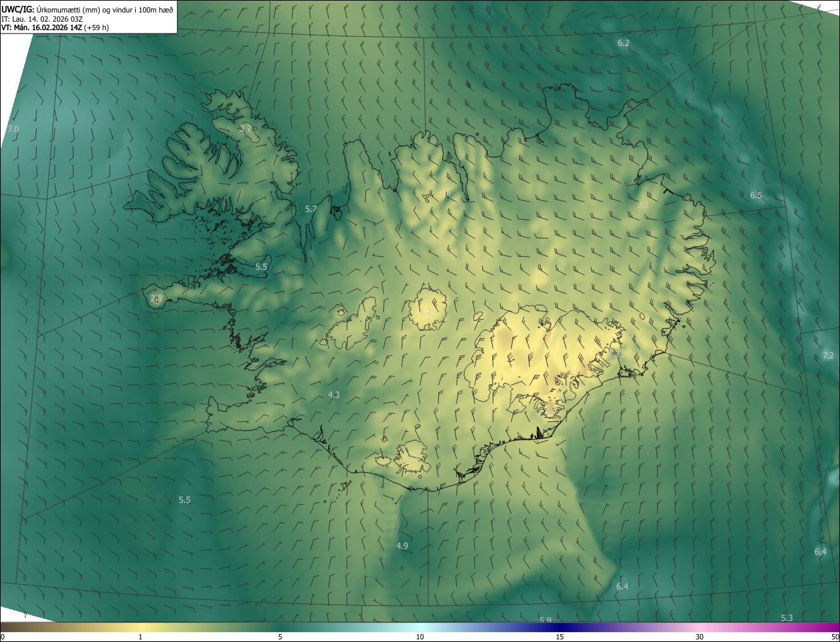840x642 pixels.
Task: Click the 50 tick on the color scale
Action: coord(835,637)
